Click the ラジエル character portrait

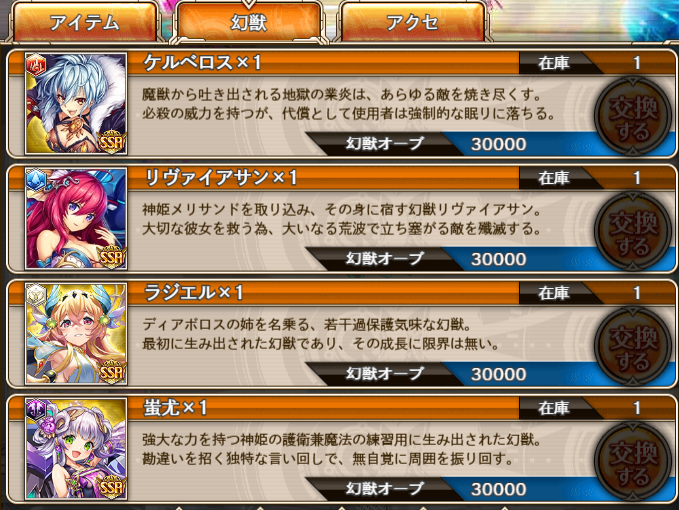pos(76,334)
